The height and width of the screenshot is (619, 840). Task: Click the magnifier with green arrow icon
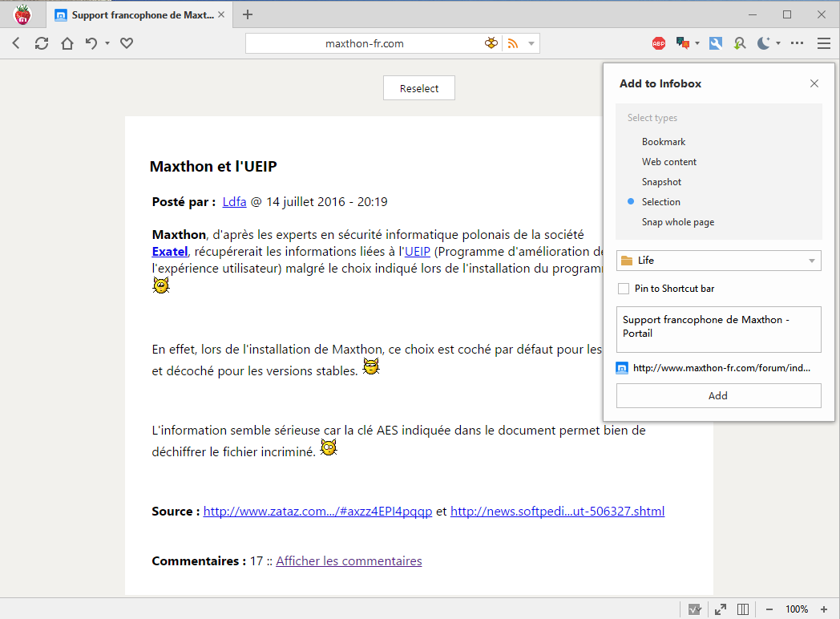[x=740, y=43]
